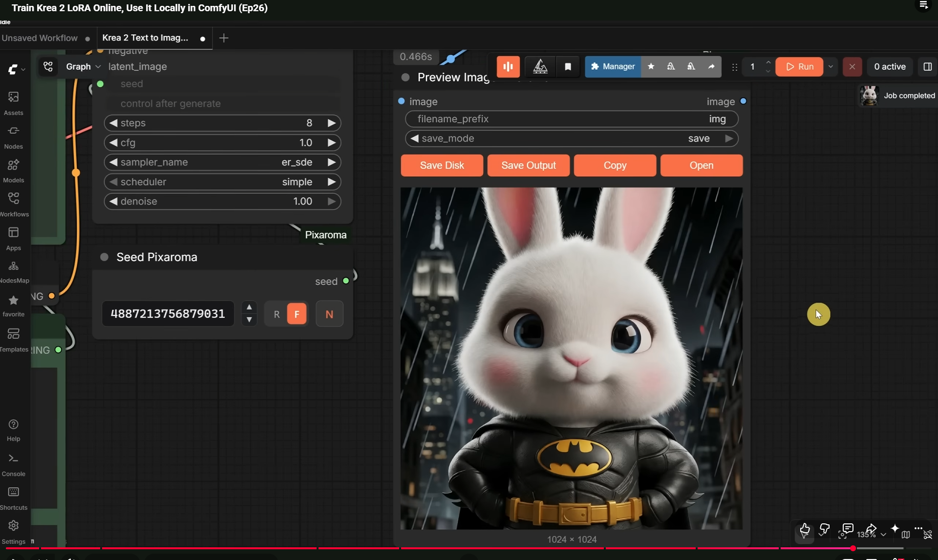The height and width of the screenshot is (560, 938).
Task: Open the zoom level 135% dropdown
Action: pyautogui.click(x=872, y=535)
